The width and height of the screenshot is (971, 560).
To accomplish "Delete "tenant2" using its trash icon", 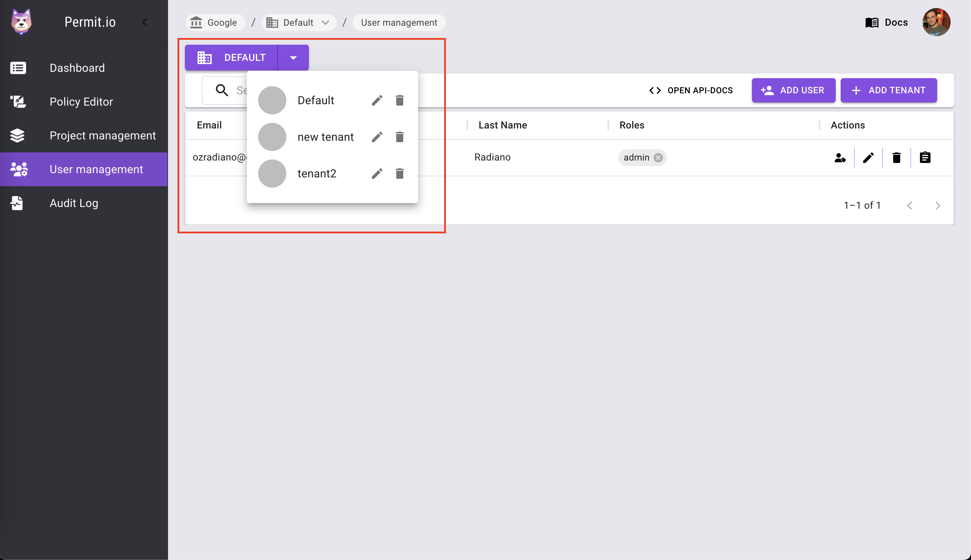I will coord(399,173).
